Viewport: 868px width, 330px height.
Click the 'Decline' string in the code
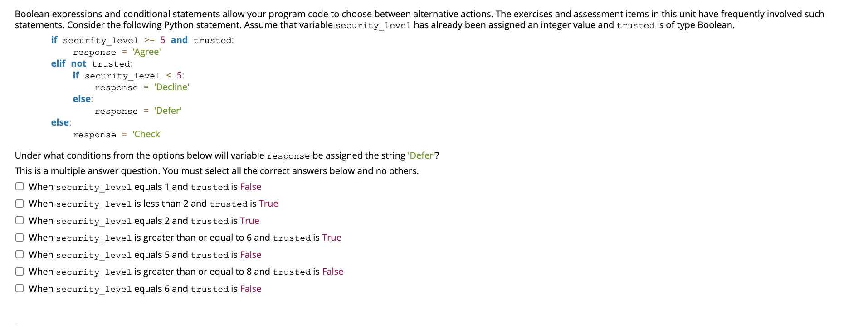pos(171,87)
